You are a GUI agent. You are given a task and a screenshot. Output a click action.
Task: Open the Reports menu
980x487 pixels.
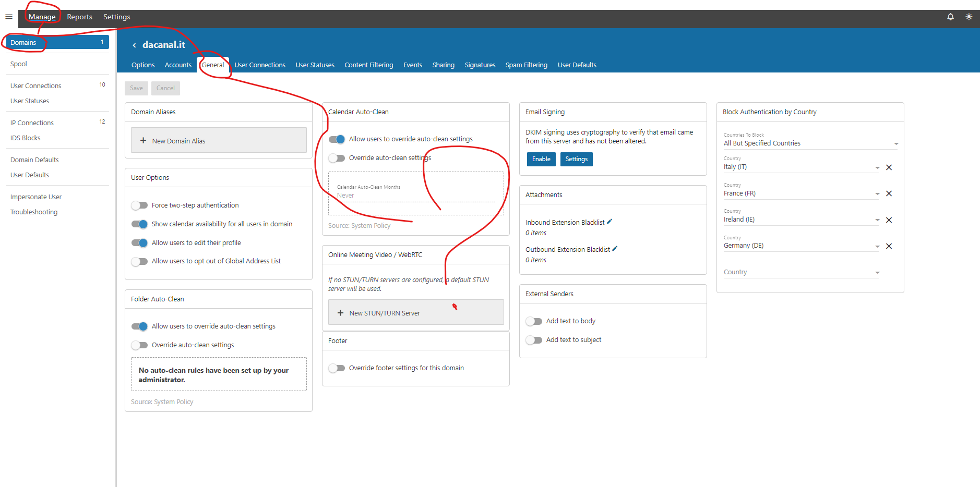coord(79,17)
